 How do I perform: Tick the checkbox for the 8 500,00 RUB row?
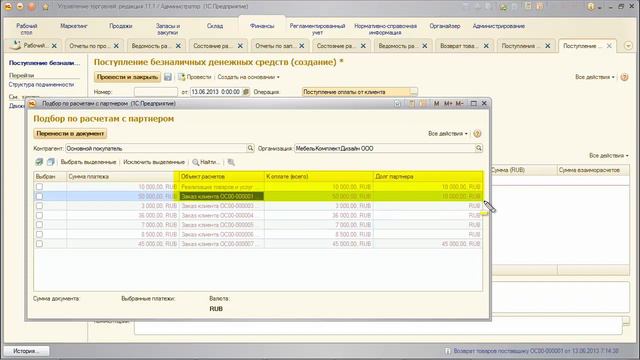39,234
